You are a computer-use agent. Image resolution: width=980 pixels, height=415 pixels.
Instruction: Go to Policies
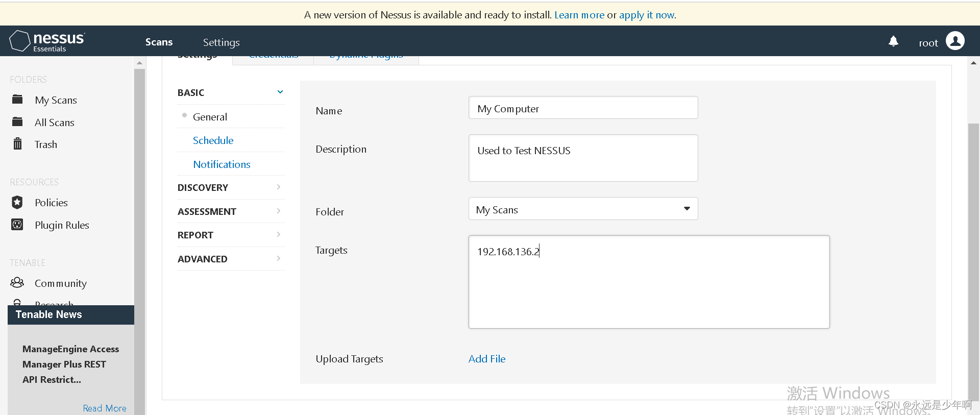51,203
